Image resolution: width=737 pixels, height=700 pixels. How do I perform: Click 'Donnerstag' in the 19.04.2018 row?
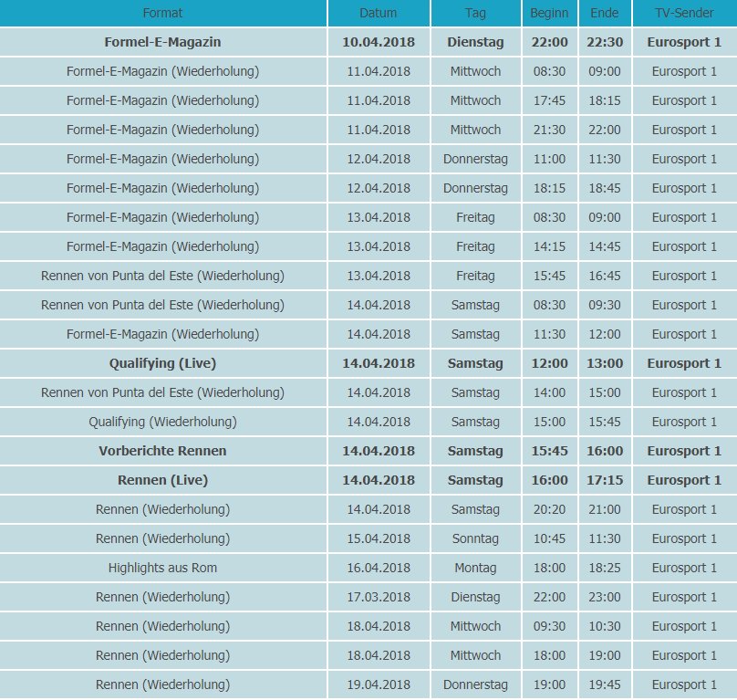pyautogui.click(x=475, y=684)
